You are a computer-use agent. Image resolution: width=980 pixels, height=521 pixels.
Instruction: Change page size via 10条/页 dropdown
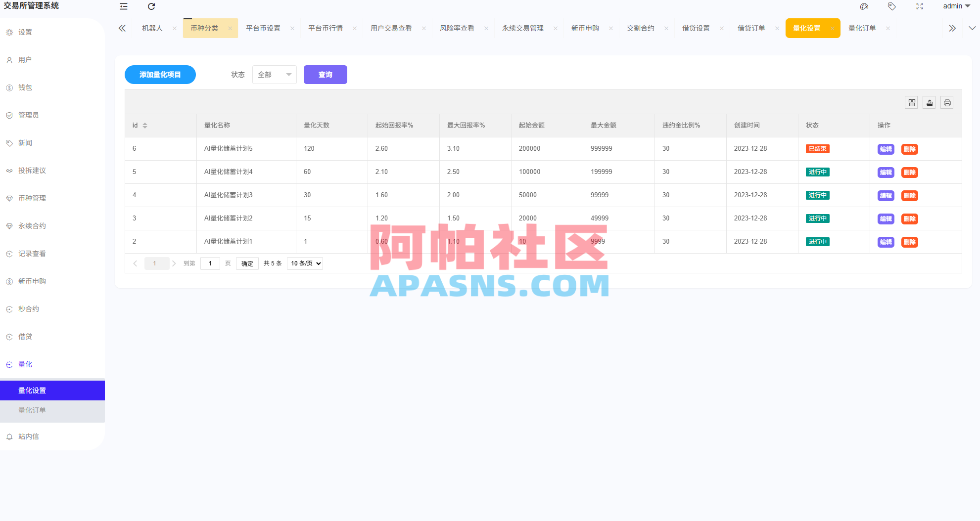[x=305, y=263]
